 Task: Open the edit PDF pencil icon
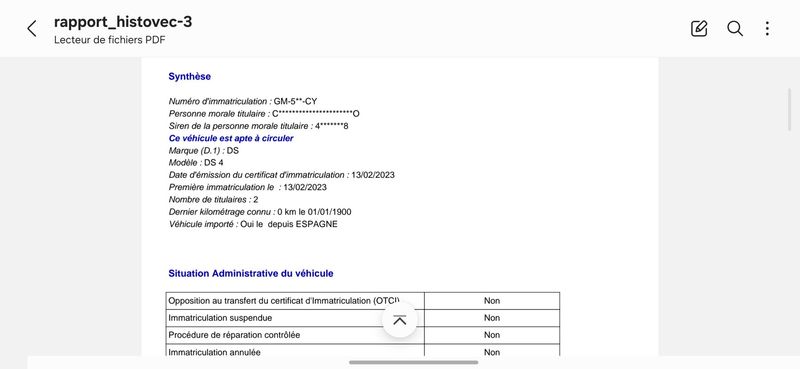coord(699,29)
